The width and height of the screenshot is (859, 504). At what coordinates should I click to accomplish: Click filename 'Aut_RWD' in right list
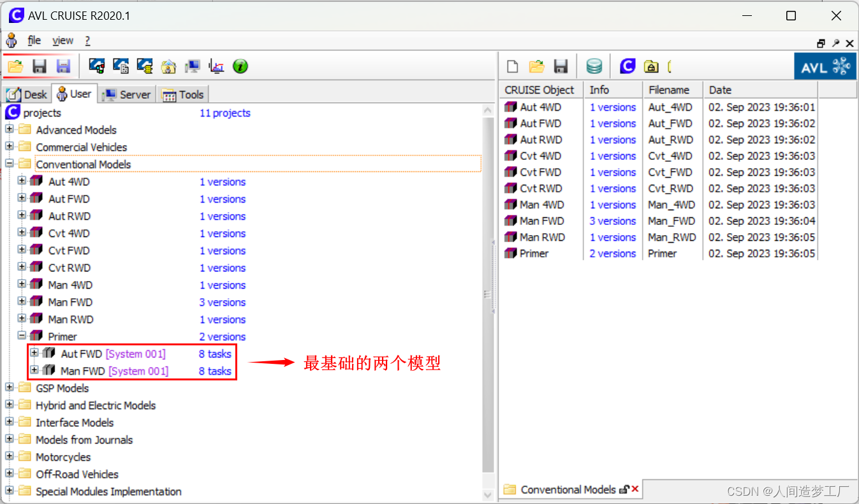pos(670,140)
